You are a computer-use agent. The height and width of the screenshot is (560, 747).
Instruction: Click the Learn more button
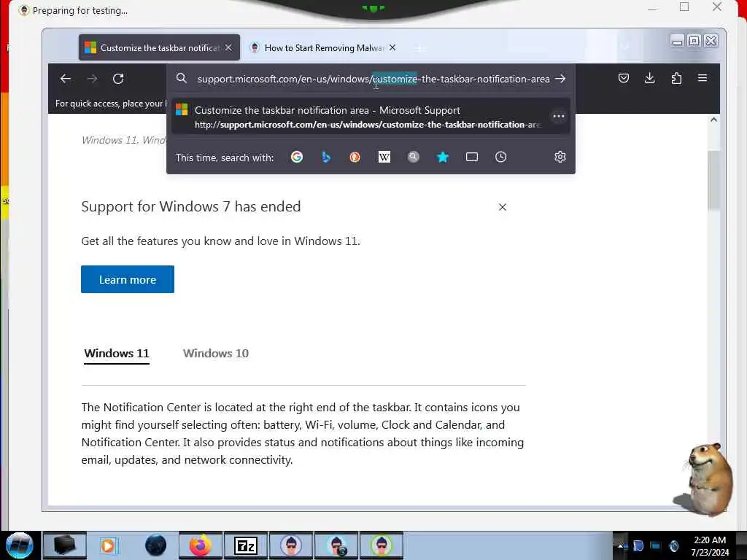[128, 279]
